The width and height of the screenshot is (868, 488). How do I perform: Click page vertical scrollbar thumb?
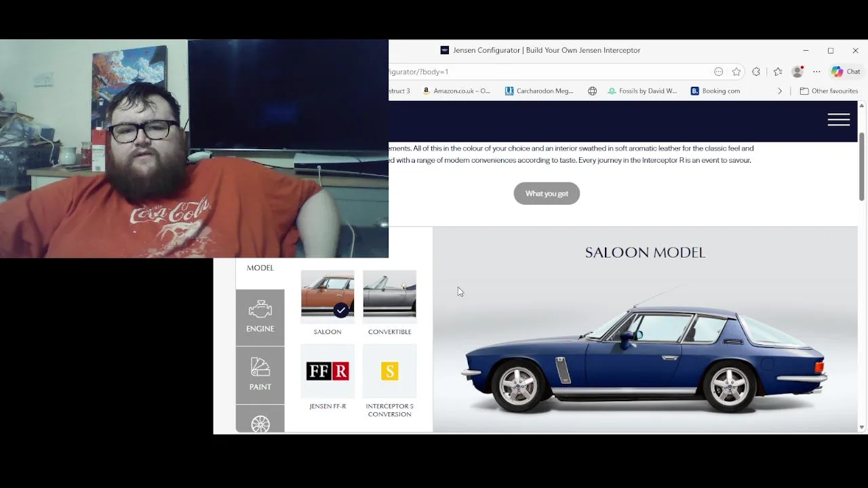[x=862, y=166]
